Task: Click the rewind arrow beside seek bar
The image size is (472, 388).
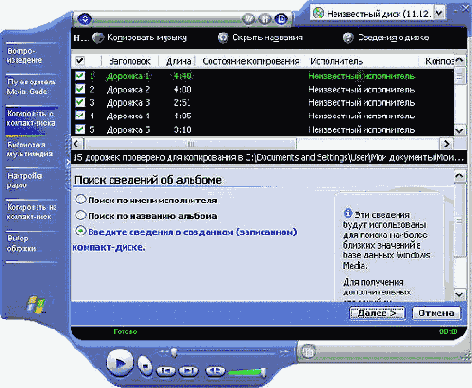Action: coord(164,352)
